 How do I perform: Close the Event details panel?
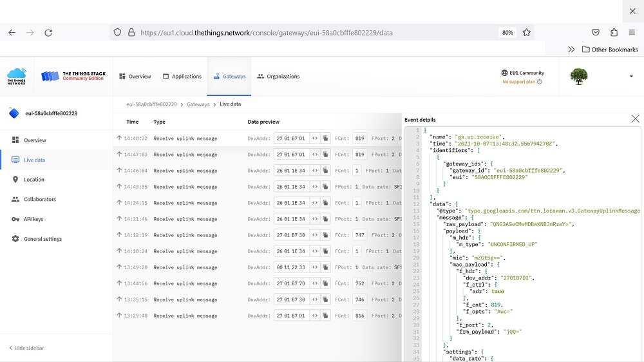[635, 119]
